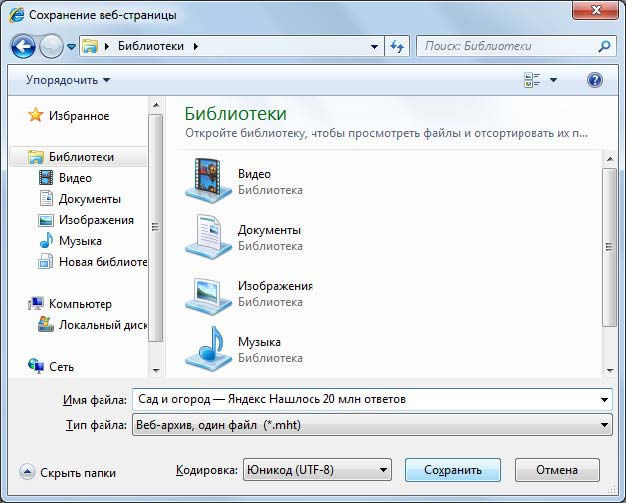This screenshot has width=626, height=503.
Task: Select Документы in the navigation tree
Action: pos(89,199)
